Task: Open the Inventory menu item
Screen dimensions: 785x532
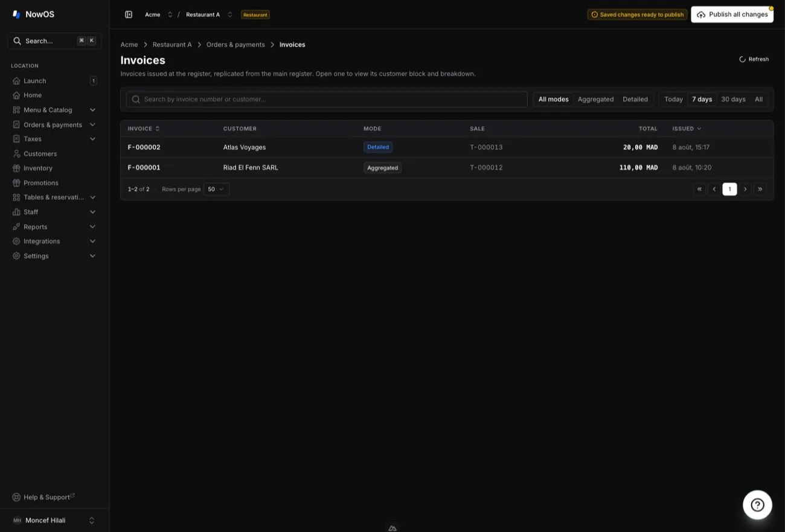Action: pos(54,168)
